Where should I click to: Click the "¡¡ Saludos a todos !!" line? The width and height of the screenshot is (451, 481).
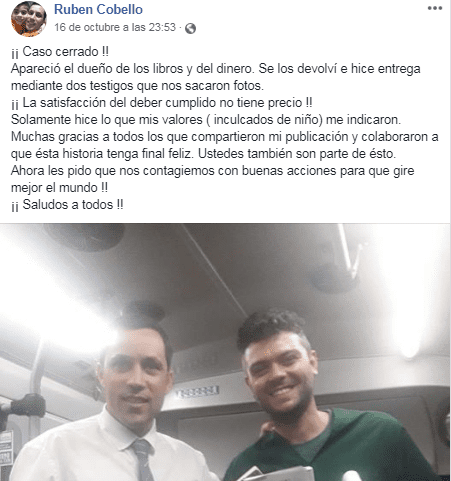click(x=67, y=205)
